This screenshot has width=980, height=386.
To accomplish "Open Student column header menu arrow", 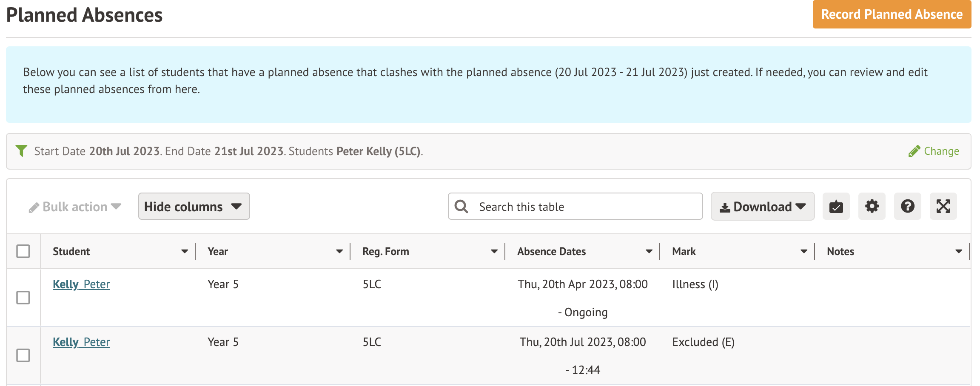I will point(185,252).
